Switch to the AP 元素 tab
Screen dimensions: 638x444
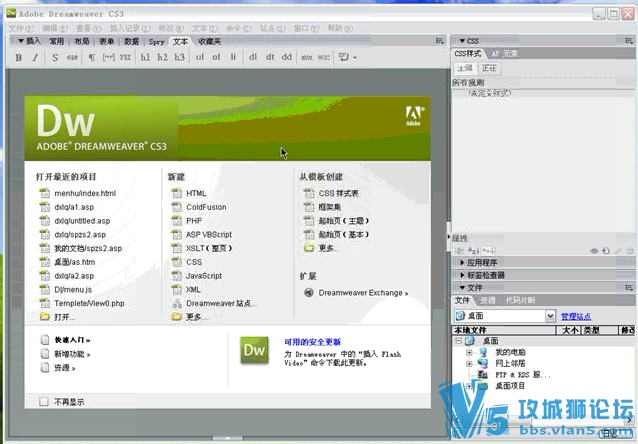coord(505,54)
